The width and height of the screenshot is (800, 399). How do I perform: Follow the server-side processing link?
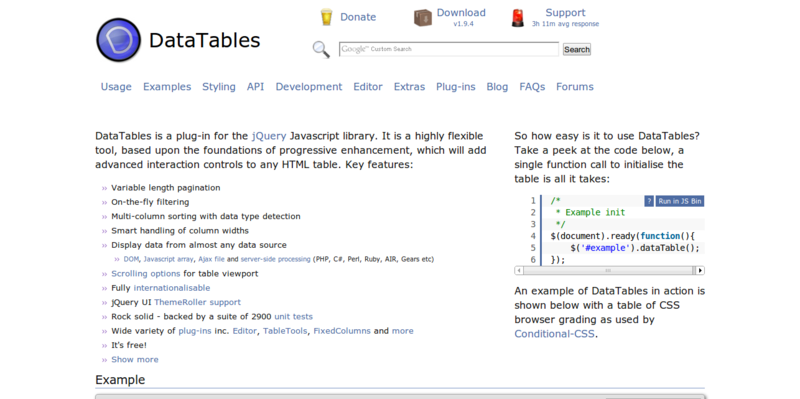point(276,259)
